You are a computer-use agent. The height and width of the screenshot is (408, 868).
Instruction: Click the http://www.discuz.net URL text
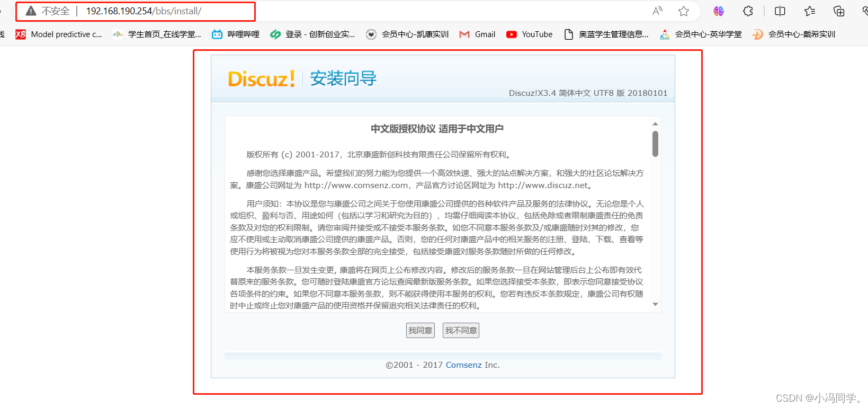click(x=543, y=185)
